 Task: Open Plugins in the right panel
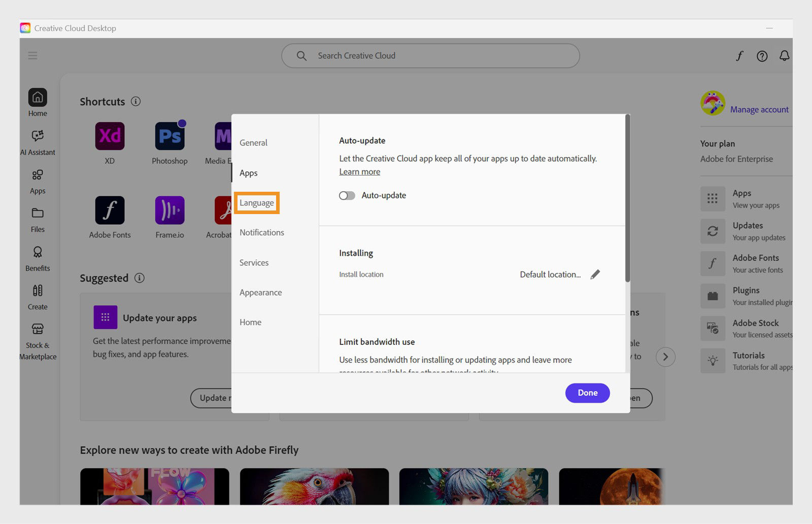coord(746,296)
